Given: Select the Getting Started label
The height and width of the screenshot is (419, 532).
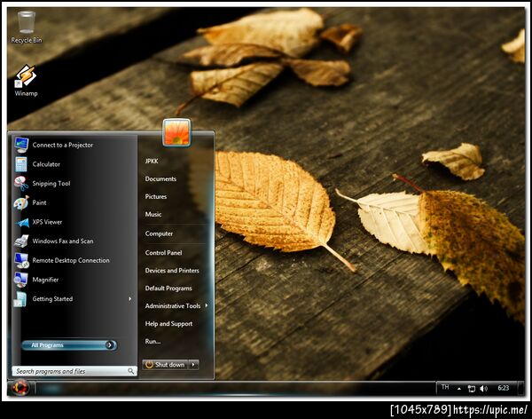Looking at the screenshot, I should [x=52, y=298].
